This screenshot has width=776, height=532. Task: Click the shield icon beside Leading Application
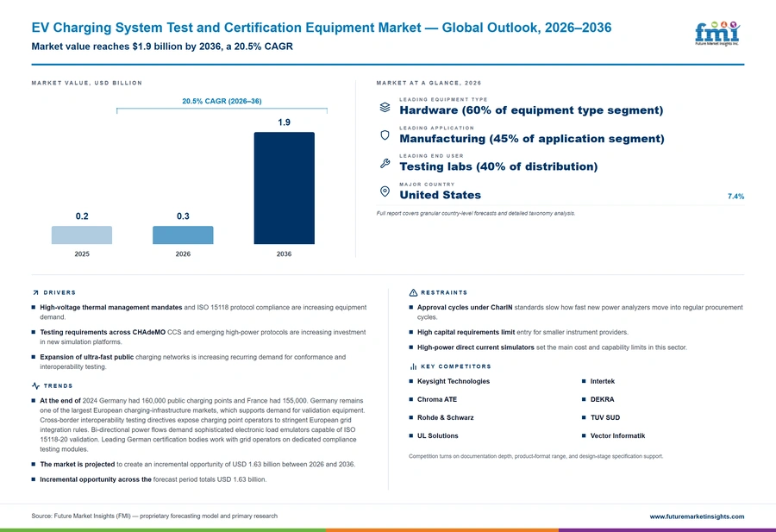(385, 135)
